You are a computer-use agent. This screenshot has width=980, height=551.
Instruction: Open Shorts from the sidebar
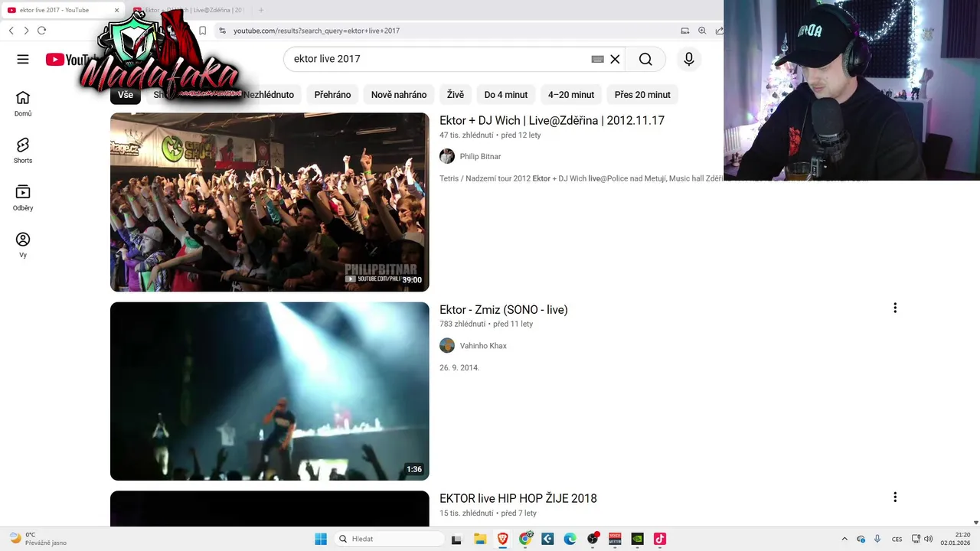[x=23, y=151]
